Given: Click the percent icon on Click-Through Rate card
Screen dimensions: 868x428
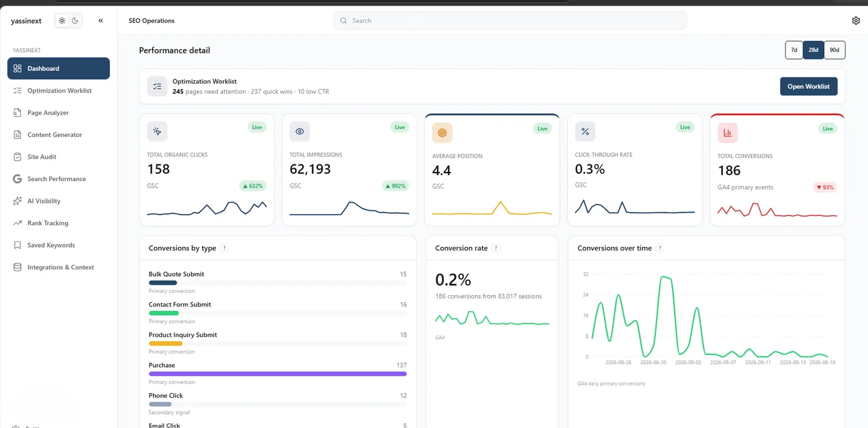Looking at the screenshot, I should click(x=585, y=132).
